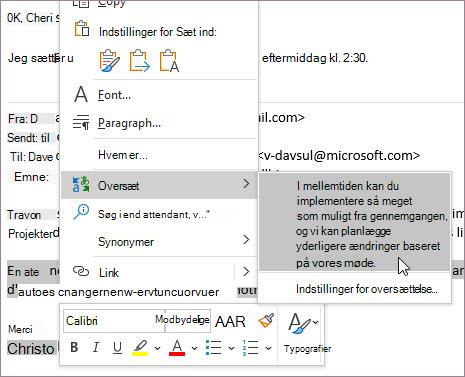
Task: Apply yellow text highlight color
Action: coord(140,348)
